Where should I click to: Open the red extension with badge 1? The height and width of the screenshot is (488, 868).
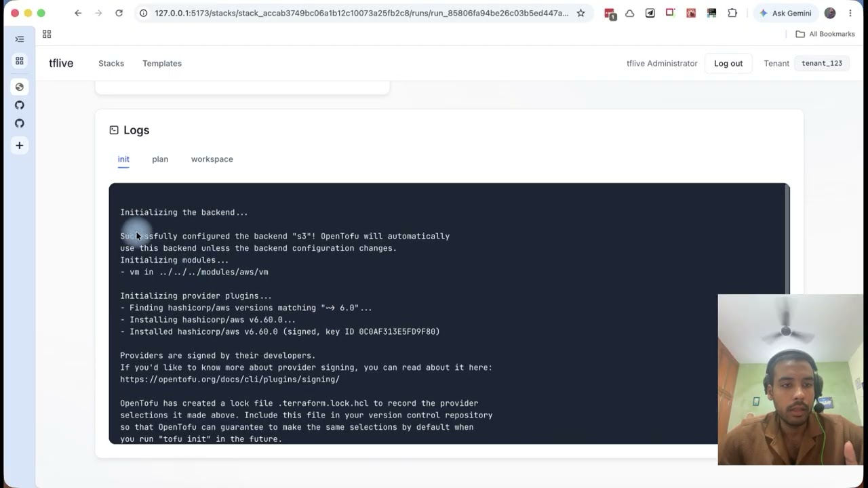pyautogui.click(x=610, y=14)
